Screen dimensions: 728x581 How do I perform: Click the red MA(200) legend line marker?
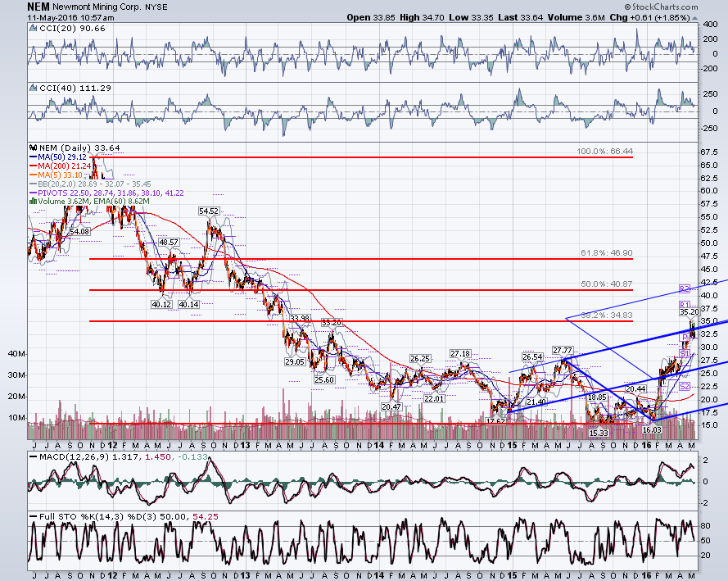33,166
